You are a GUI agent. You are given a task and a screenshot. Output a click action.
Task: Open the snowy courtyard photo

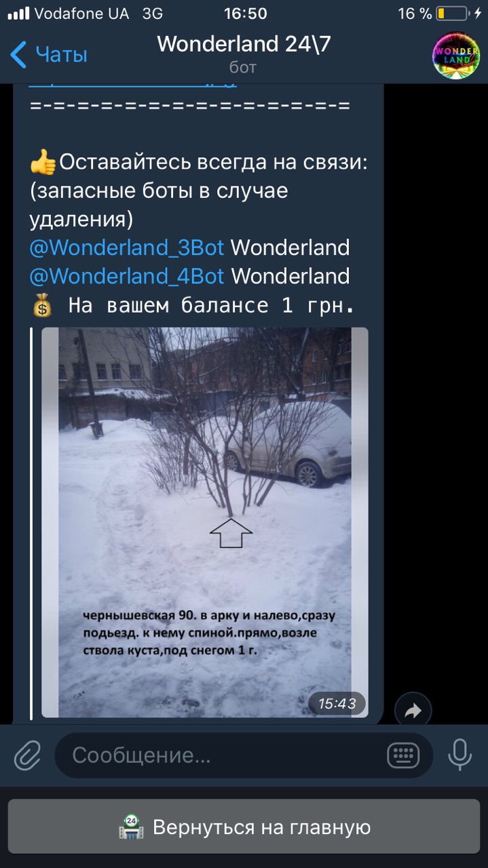click(205, 522)
